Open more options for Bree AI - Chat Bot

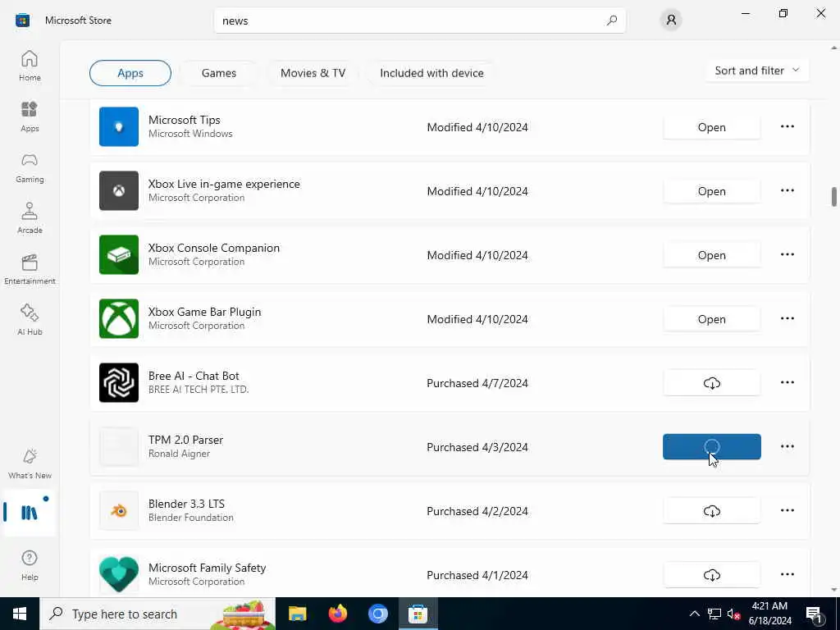(787, 382)
